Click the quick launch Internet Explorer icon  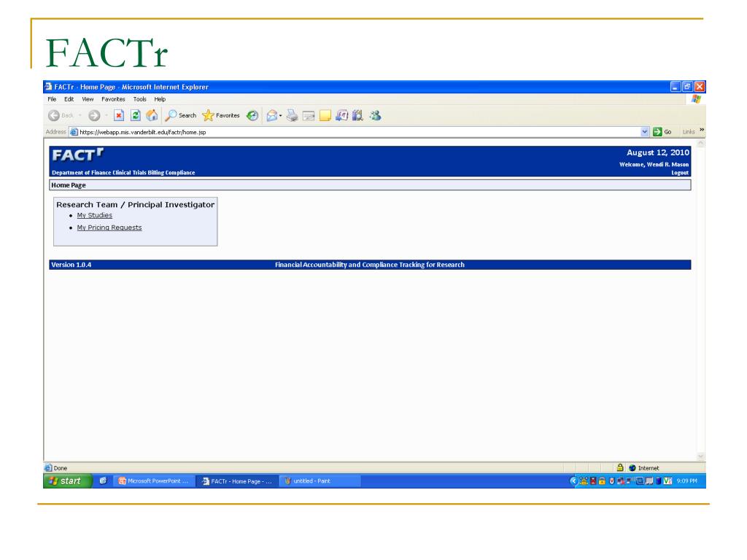[103, 481]
